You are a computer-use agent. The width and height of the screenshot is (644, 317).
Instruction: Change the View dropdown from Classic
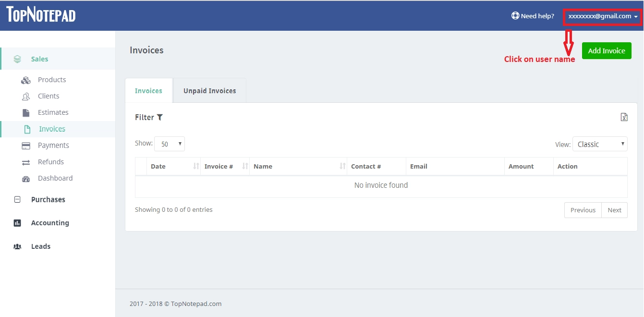pyautogui.click(x=600, y=144)
